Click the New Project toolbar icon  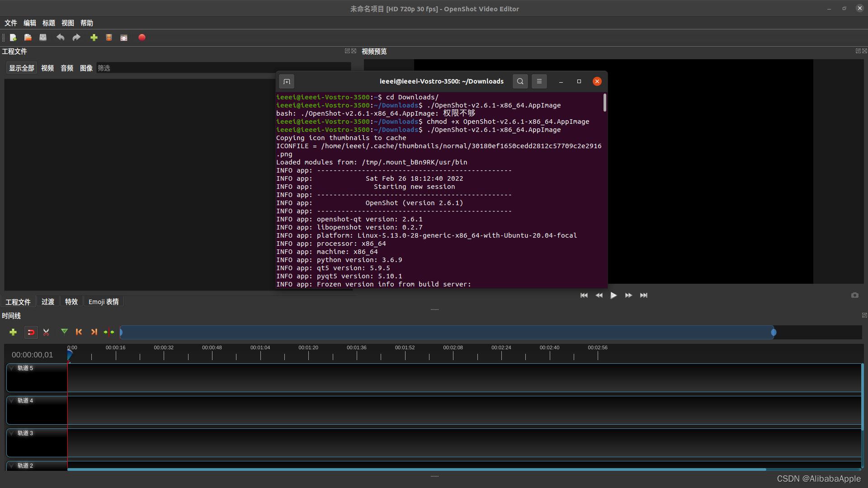click(13, 38)
